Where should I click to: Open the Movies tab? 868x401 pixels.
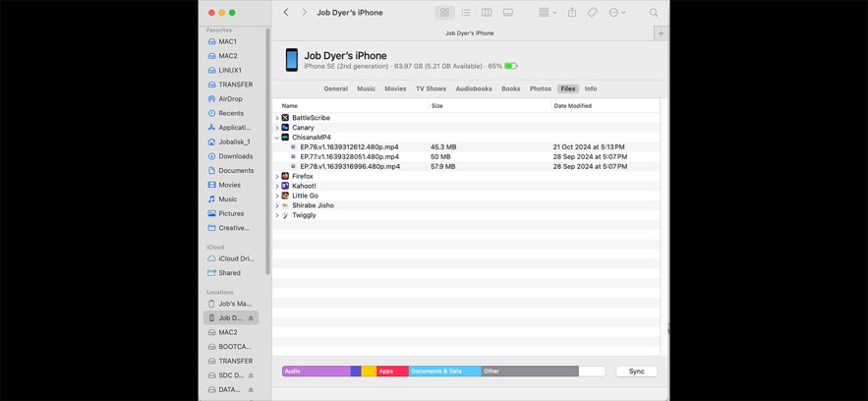pos(395,88)
